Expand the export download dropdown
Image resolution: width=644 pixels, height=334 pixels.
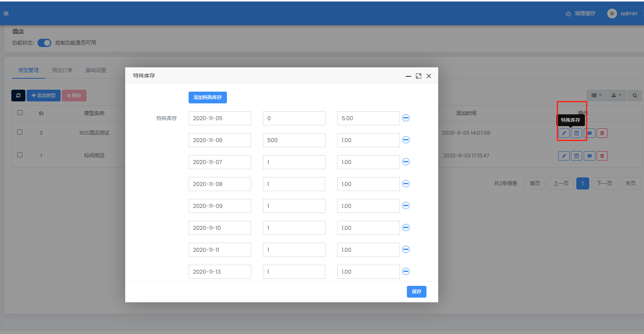[x=616, y=95]
